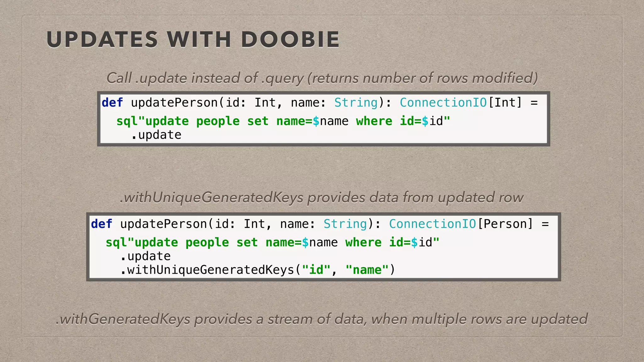Click 'updatePerson' function name in second block
This screenshot has height=362, width=644.
pyautogui.click(x=164, y=224)
